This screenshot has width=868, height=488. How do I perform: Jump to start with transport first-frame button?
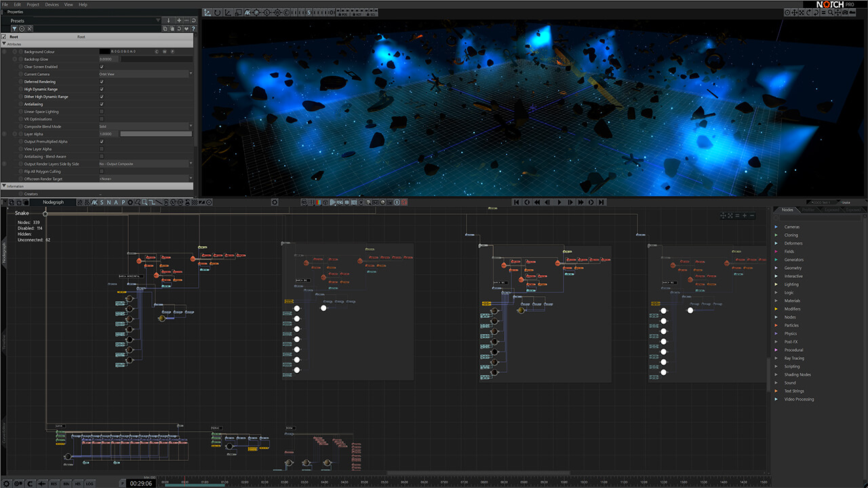[516, 202]
